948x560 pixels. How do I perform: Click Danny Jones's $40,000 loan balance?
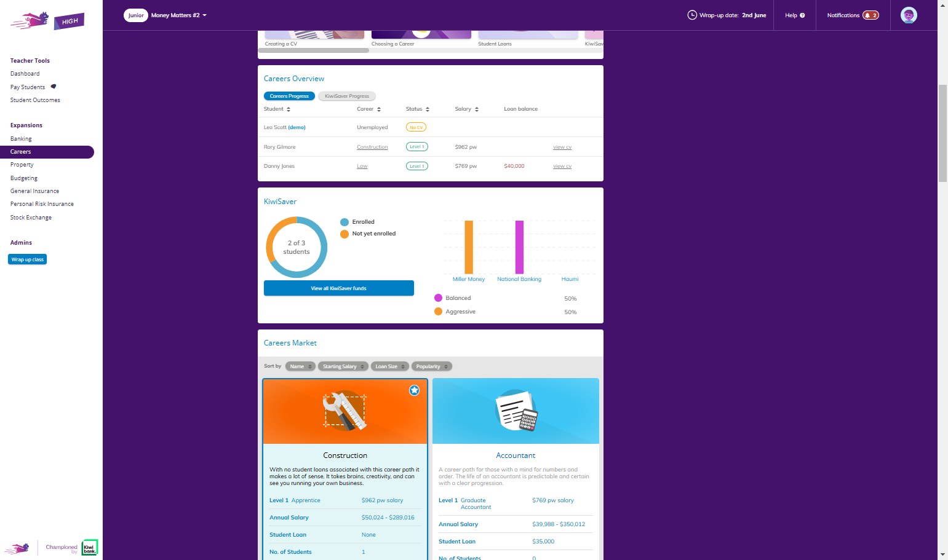514,166
